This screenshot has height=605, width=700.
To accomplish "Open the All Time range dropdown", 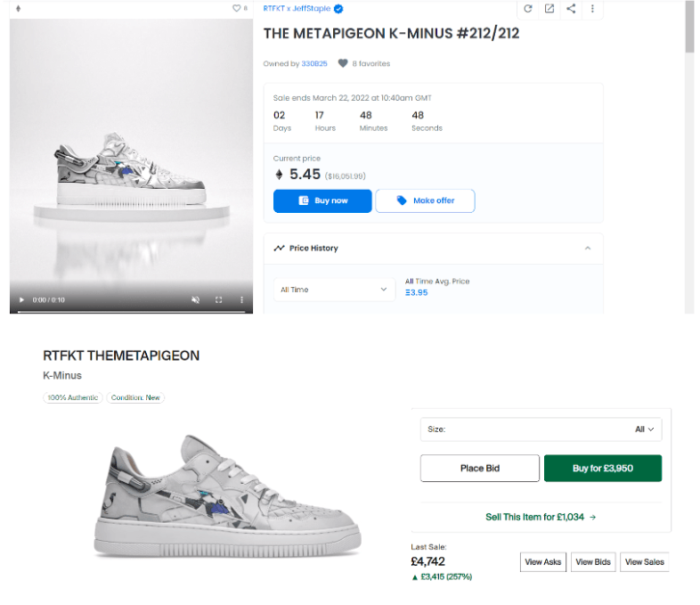I will tap(334, 290).
